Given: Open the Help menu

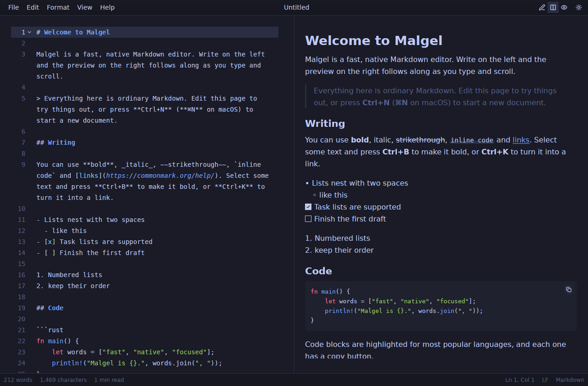Looking at the screenshot, I should (x=107, y=7).
